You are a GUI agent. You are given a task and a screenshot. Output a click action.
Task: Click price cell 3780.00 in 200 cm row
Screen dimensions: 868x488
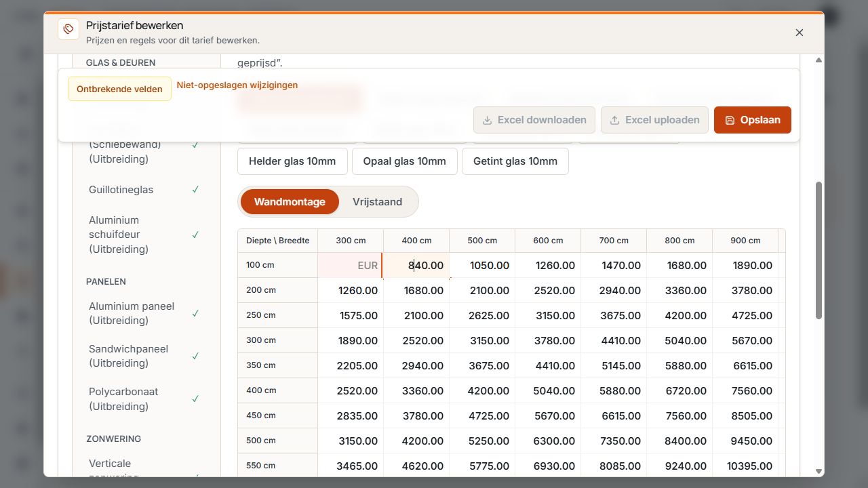[745, 291]
